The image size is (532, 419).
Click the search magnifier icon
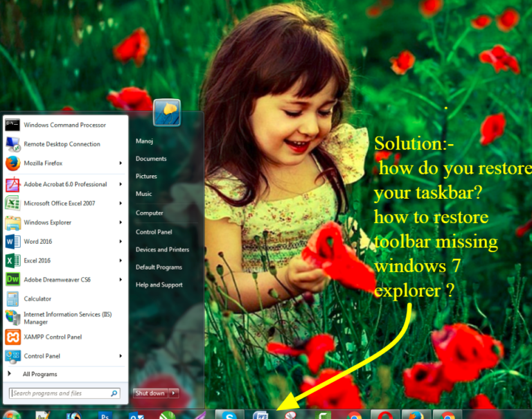(114, 393)
